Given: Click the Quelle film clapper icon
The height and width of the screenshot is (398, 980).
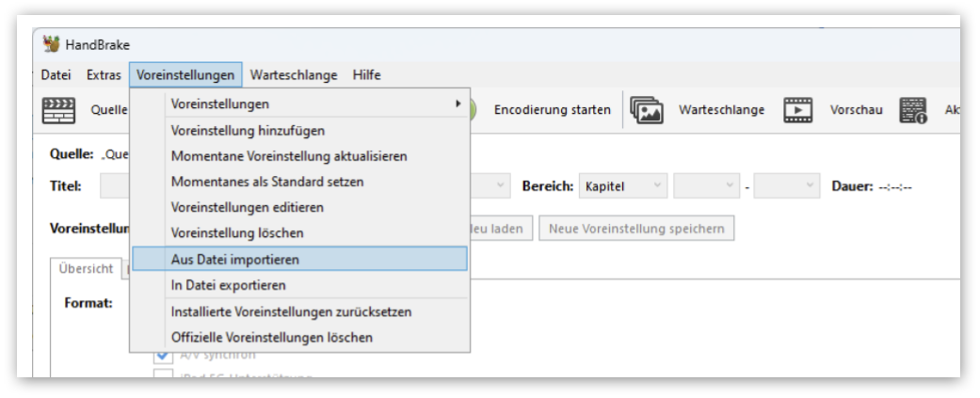Looking at the screenshot, I should point(58,110).
